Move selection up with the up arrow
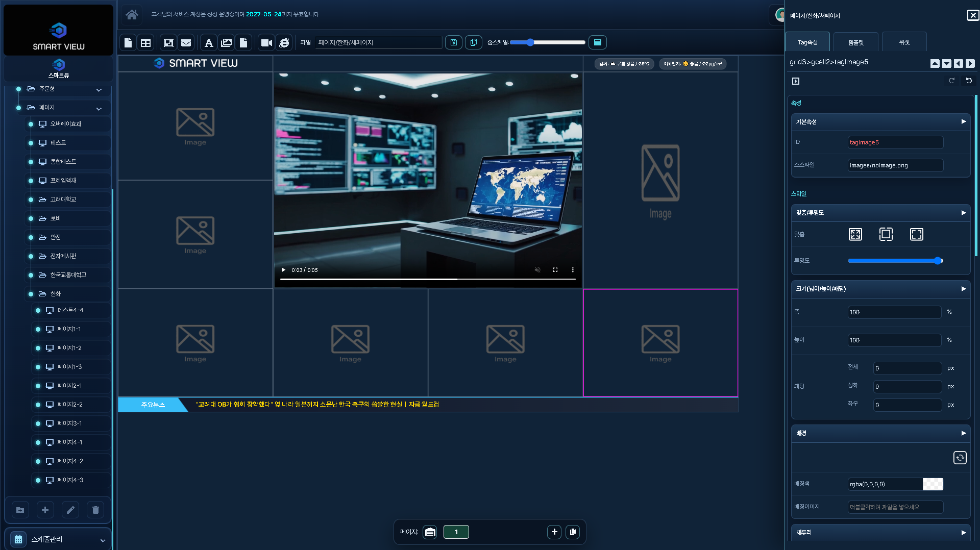This screenshot has height=550, width=980. [935, 64]
